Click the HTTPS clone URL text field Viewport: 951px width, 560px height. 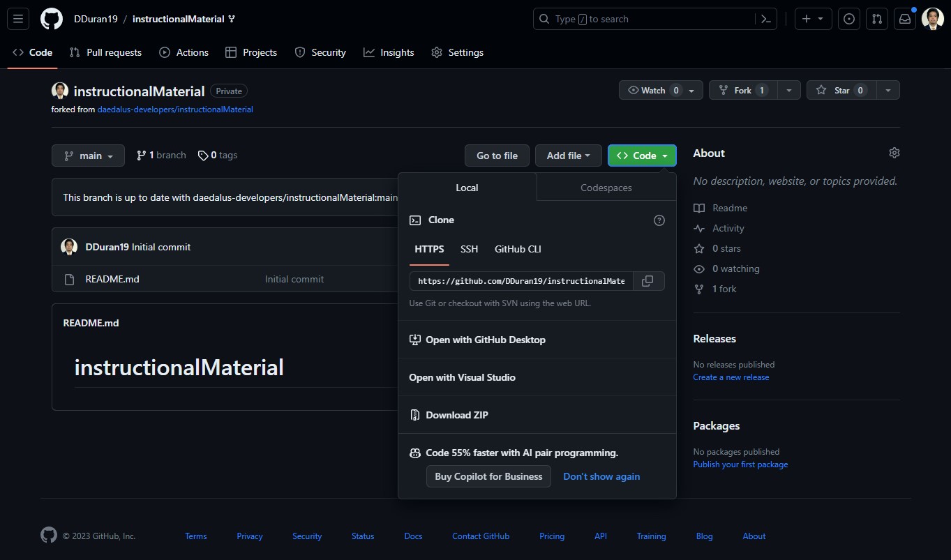(521, 281)
